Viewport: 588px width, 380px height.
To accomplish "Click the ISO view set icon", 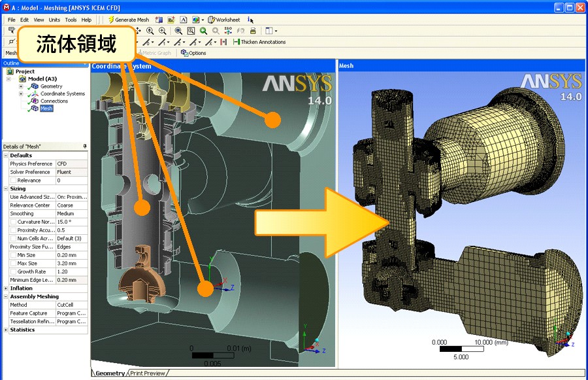I will tap(228, 31).
